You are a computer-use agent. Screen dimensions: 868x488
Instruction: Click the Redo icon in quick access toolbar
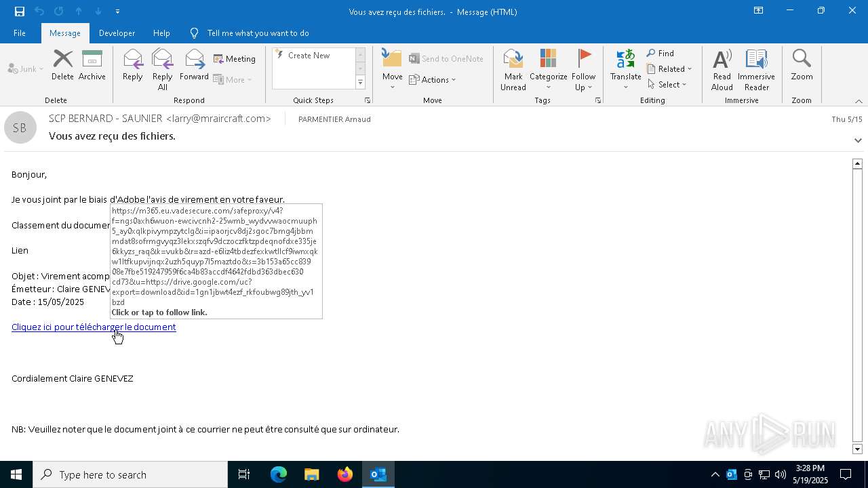[x=58, y=12]
